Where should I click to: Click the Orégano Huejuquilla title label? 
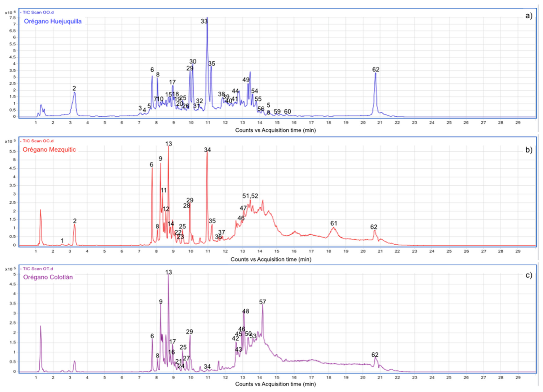tap(53, 21)
